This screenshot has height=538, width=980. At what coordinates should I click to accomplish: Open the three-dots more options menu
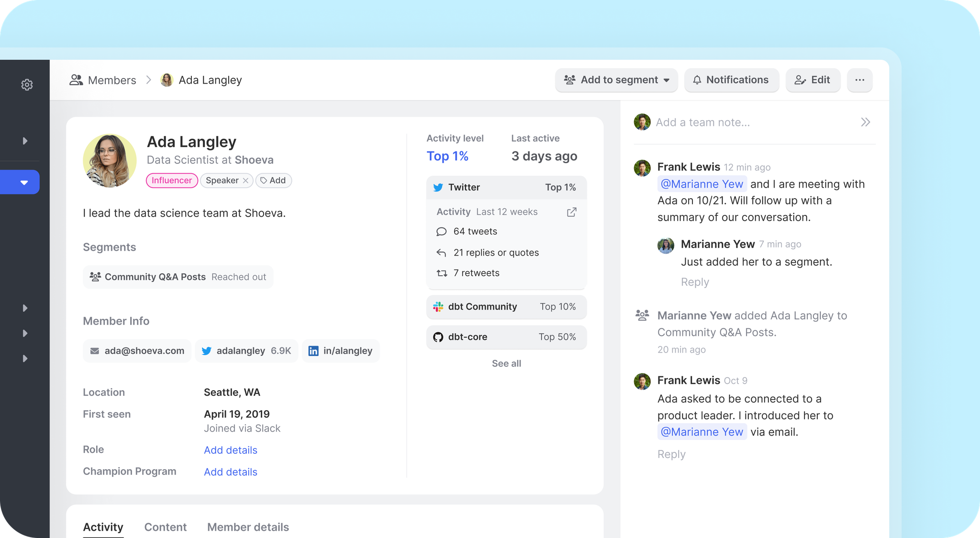click(859, 80)
